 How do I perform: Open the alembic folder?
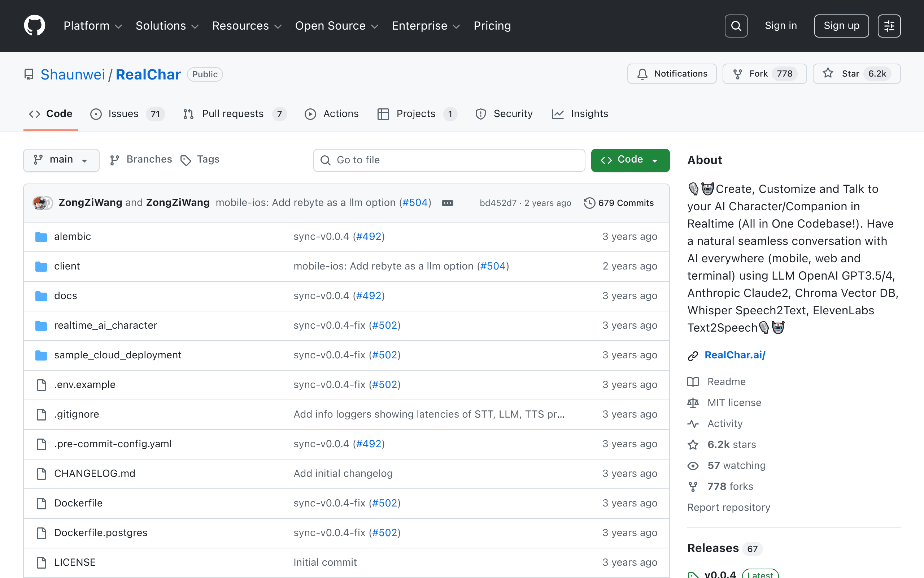coord(72,237)
